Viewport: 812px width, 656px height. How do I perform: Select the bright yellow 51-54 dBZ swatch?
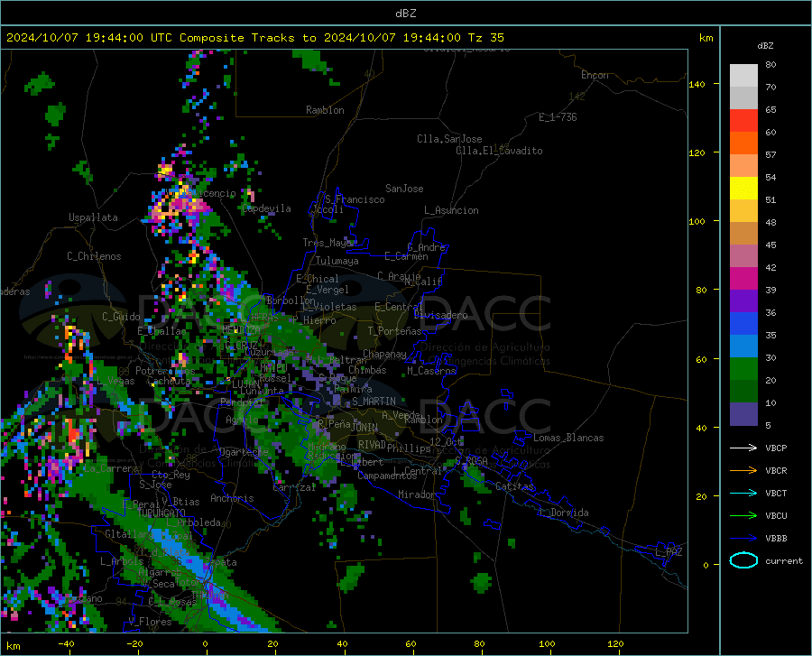(x=743, y=189)
